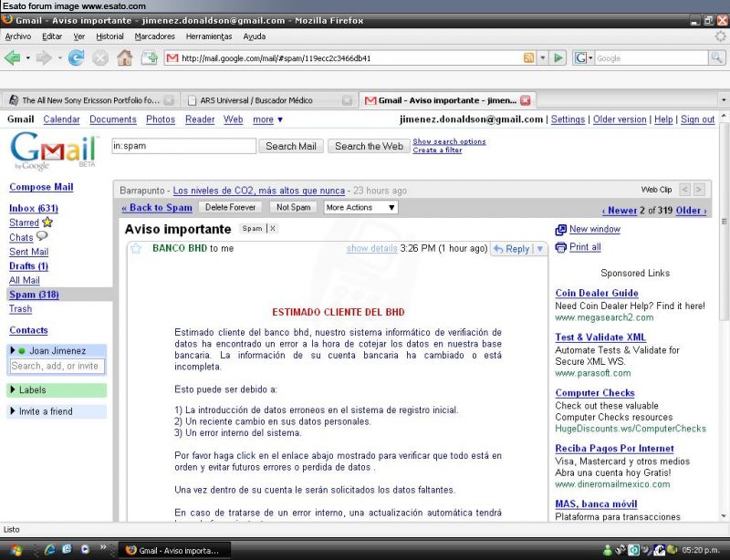This screenshot has height=560, width=730.
Task: Switch to the ARS Universal Buscador Médico tab
Action: [x=268, y=100]
